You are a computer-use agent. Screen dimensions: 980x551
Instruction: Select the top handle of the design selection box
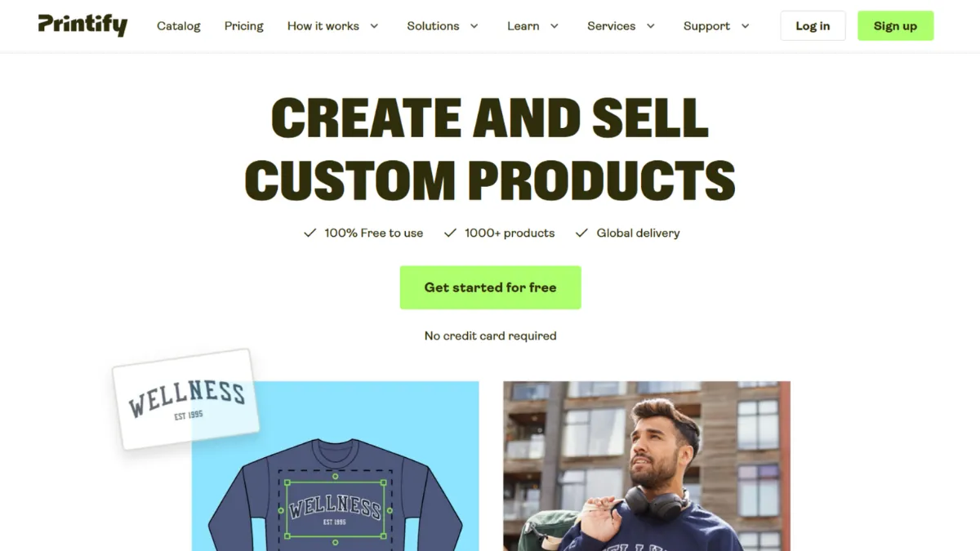(x=336, y=476)
